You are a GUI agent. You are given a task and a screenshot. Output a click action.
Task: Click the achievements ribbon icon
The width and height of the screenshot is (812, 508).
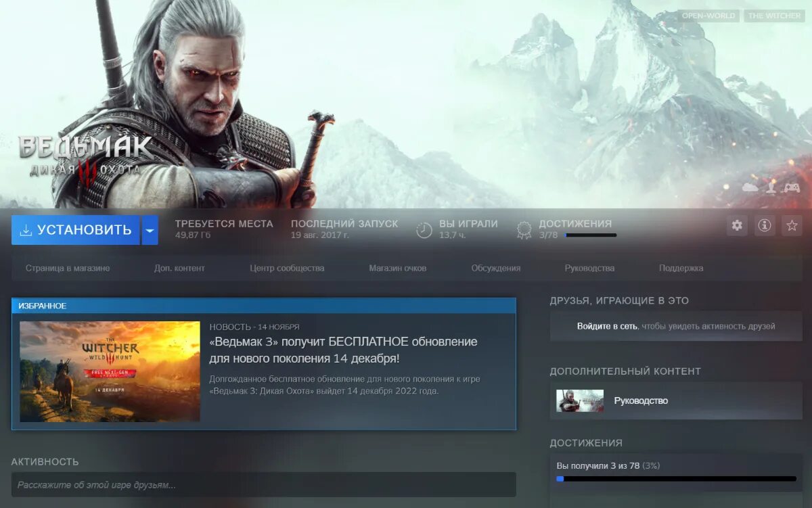[524, 230]
